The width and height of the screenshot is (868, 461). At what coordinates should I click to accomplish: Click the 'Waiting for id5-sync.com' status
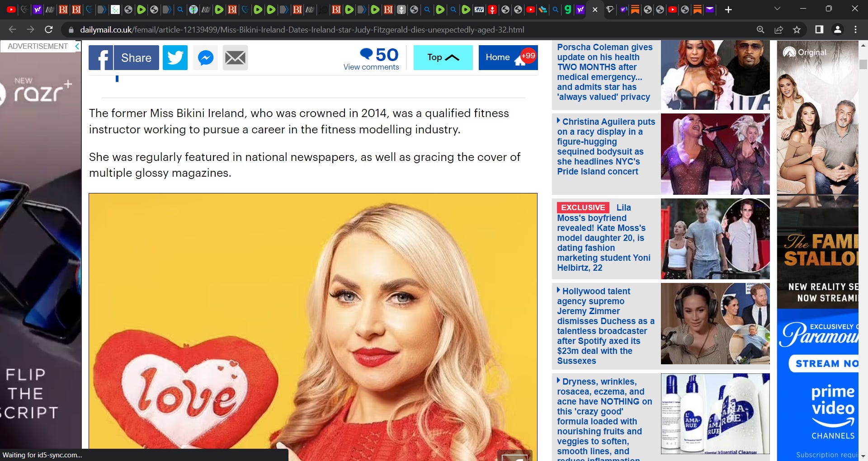[x=42, y=455]
